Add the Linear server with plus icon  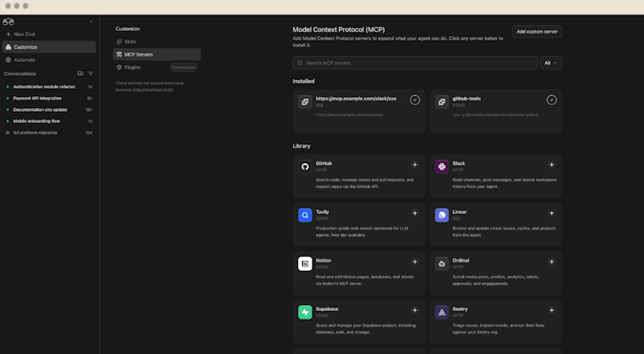(x=551, y=213)
